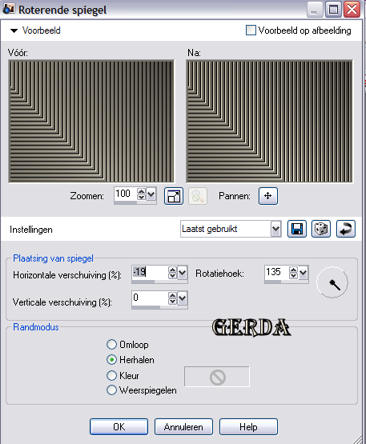This screenshot has height=444, width=366.
Task: Click the save preset floppy disk icon
Action: [x=297, y=229]
